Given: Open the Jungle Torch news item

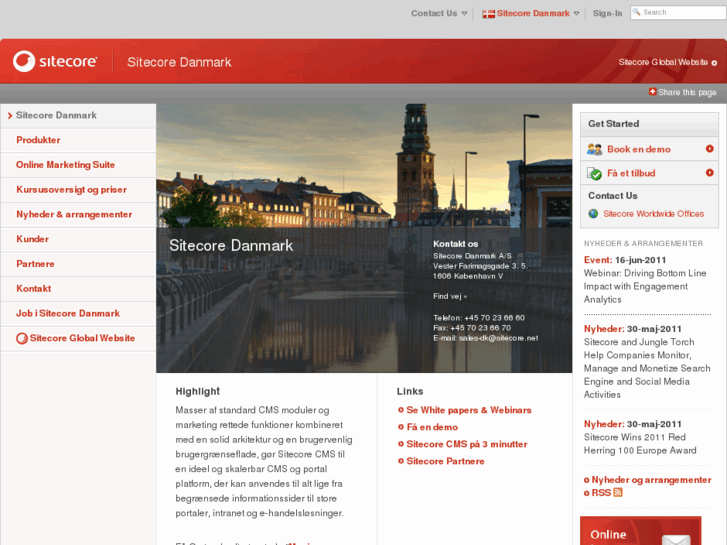Looking at the screenshot, I should point(647,362).
